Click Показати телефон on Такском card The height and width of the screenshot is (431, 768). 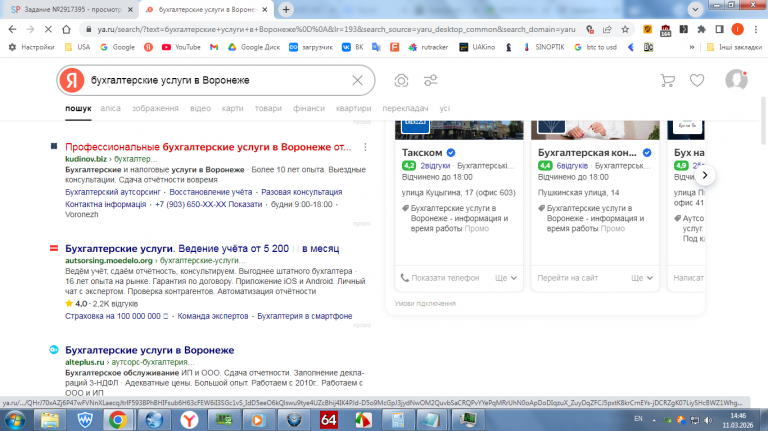click(440, 278)
